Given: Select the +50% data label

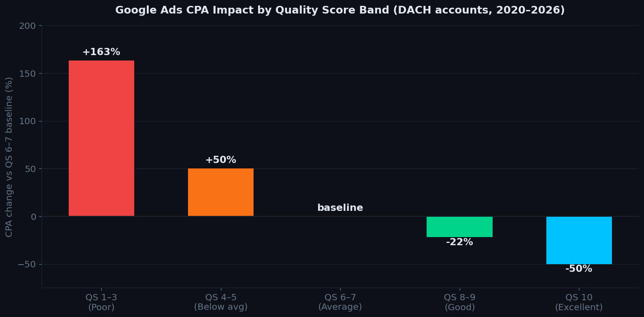Looking at the screenshot, I should click(x=221, y=160).
